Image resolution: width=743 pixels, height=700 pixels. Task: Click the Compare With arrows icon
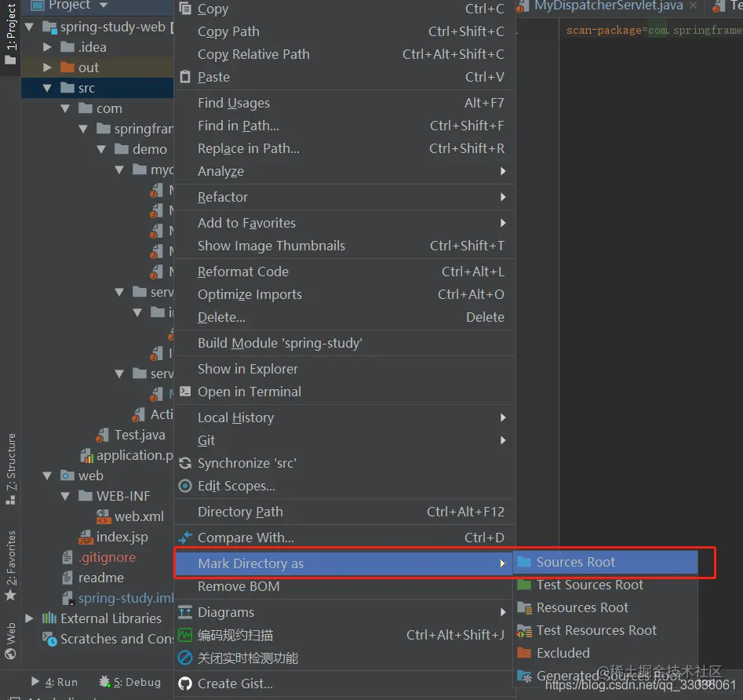[185, 537]
